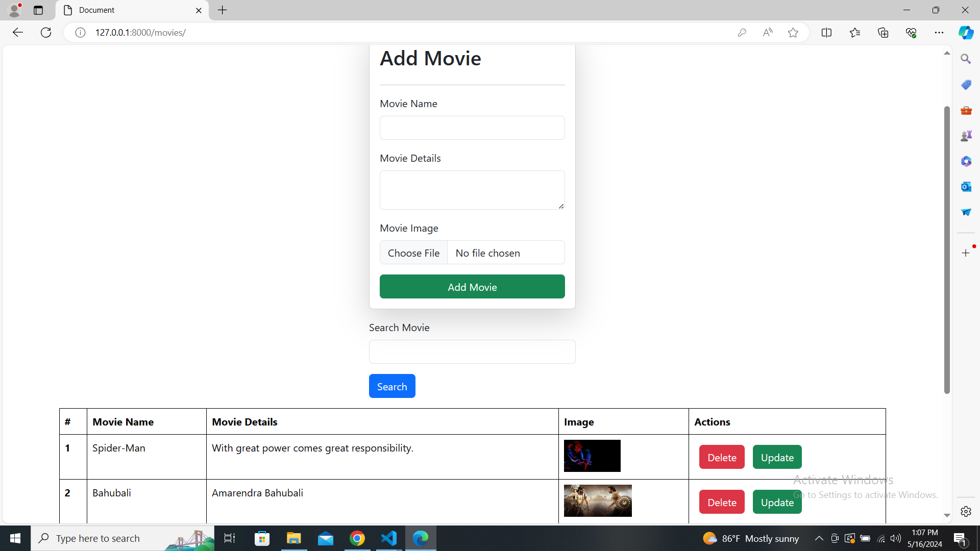Open Microsoft 365 from the sidebar
The image size is (980, 551).
[966, 161]
